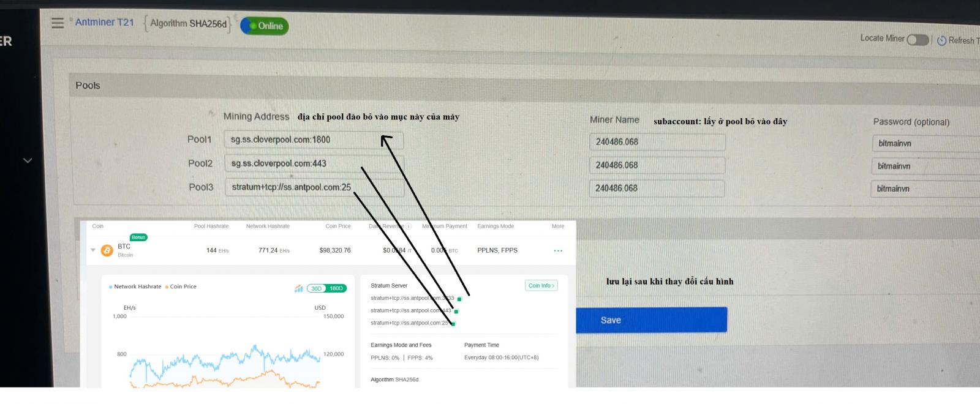Click the green Online status badge

[x=265, y=26]
